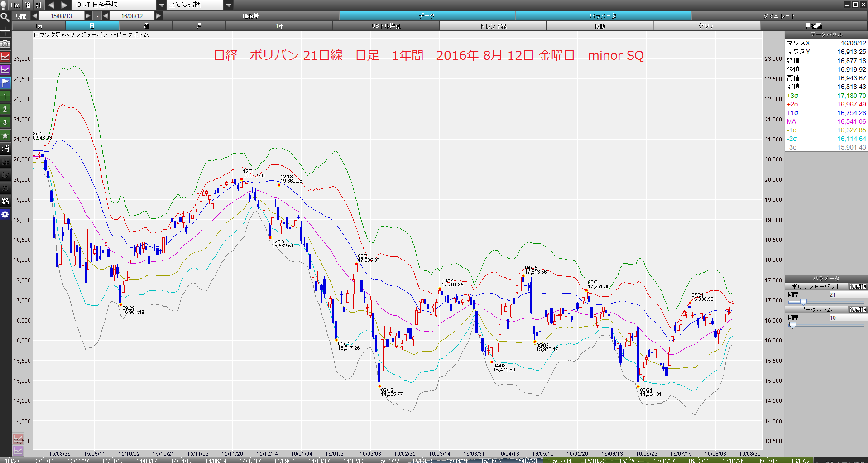Image resolution: width=868 pixels, height=463 pixels.
Task: Click the Hot button
Action: click(x=15, y=5)
